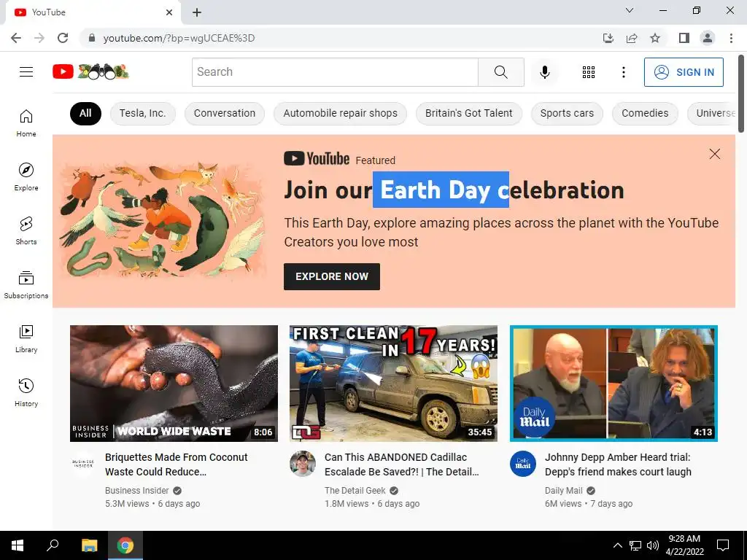Click the install app icon in address bar

[x=608, y=38]
